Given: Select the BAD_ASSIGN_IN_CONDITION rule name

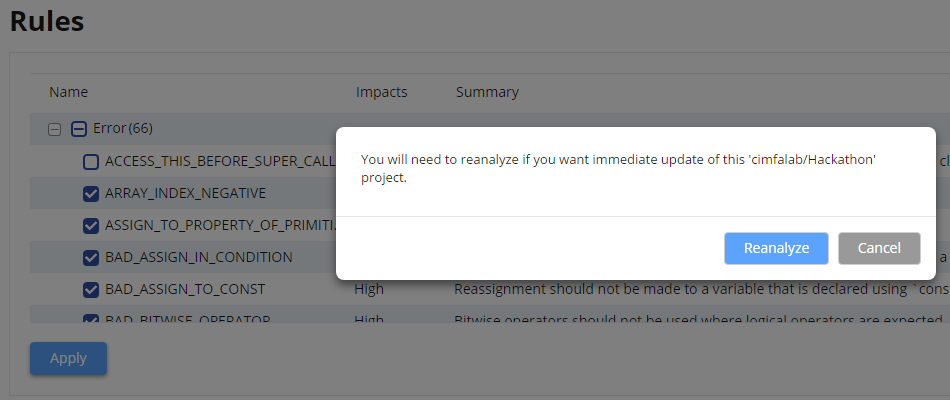Looking at the screenshot, I should point(199,257).
